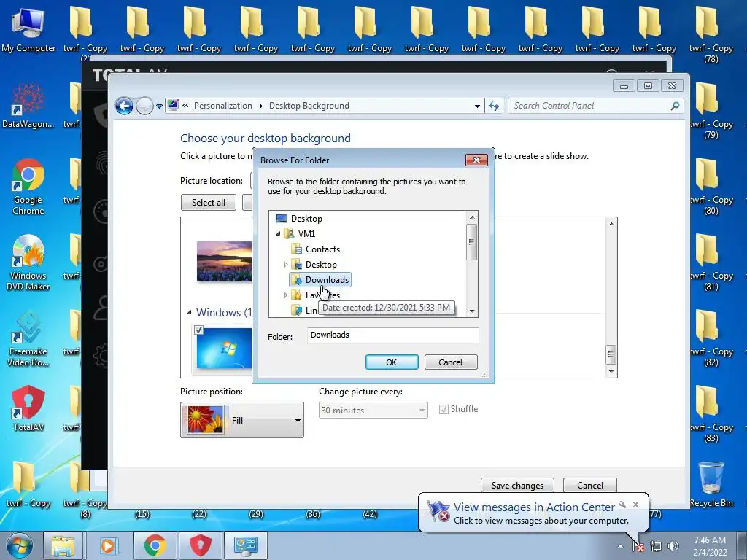This screenshot has height=560, width=747.
Task: Click the network tray icon
Action: 656,547
